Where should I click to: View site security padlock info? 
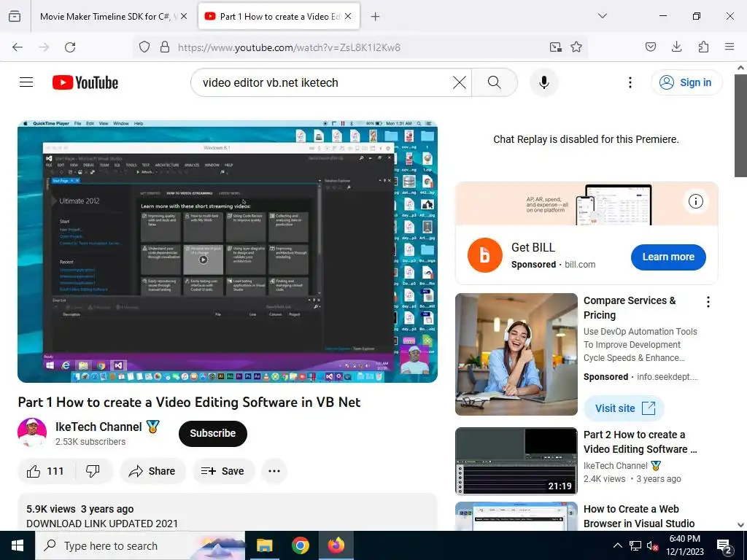165,47
